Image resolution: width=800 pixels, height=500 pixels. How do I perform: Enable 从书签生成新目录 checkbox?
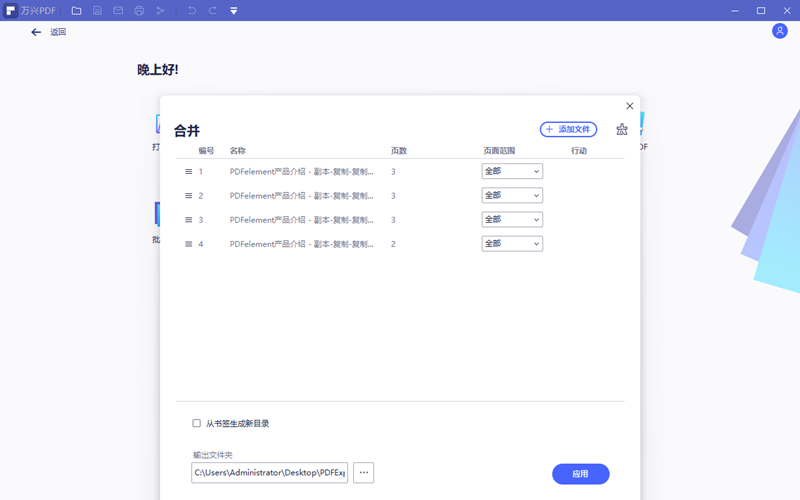tap(196, 423)
